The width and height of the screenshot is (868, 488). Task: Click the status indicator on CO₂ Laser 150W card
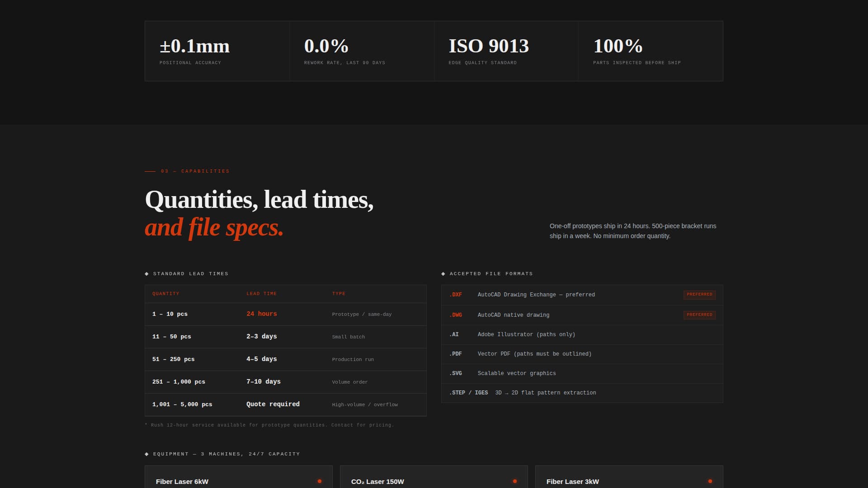tap(515, 481)
